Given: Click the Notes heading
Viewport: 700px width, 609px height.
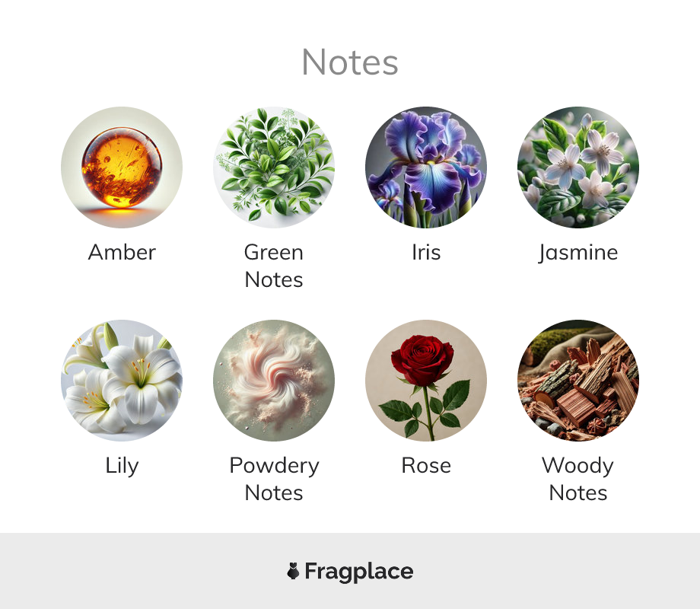Looking at the screenshot, I should point(350,62).
